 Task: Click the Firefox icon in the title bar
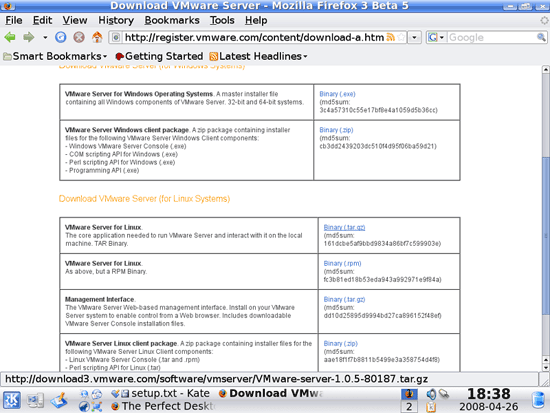tap(8, 5)
